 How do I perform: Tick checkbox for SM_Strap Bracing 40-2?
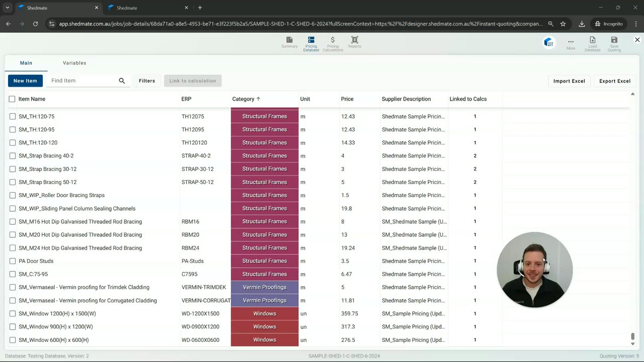[13, 156]
